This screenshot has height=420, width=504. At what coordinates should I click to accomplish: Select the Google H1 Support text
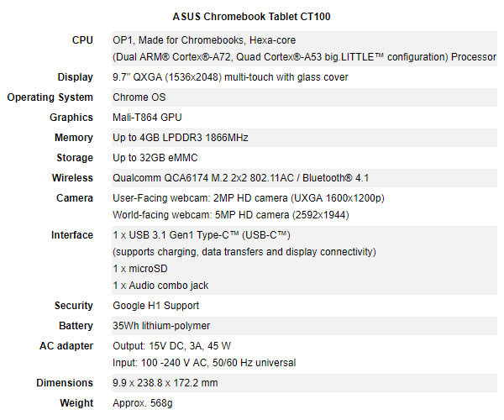pos(155,306)
